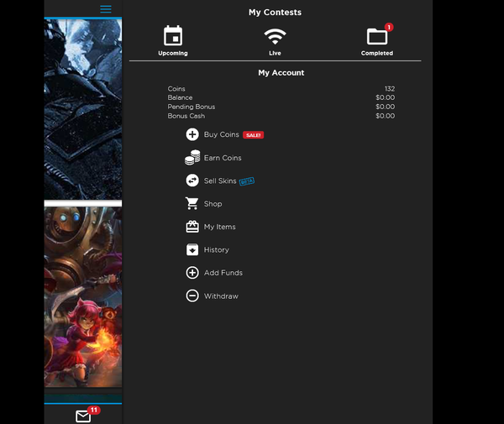
Task: Click the Balance label
Action: 180,97
